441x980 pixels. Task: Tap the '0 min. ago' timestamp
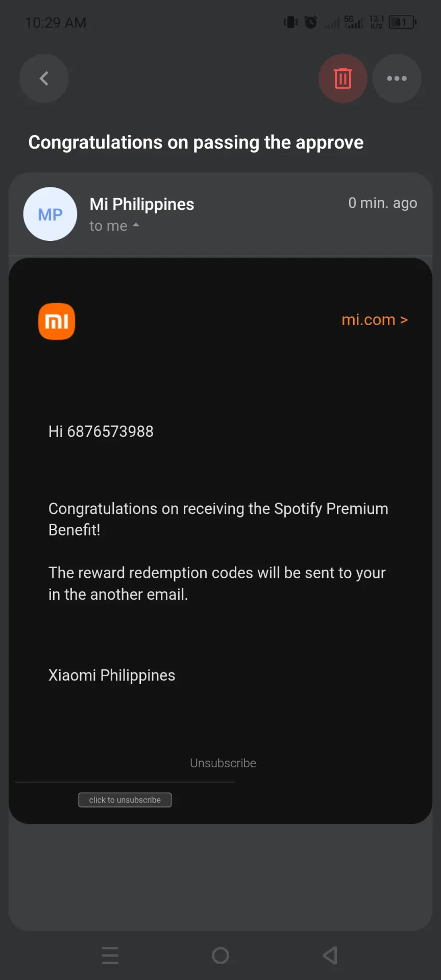tap(383, 203)
